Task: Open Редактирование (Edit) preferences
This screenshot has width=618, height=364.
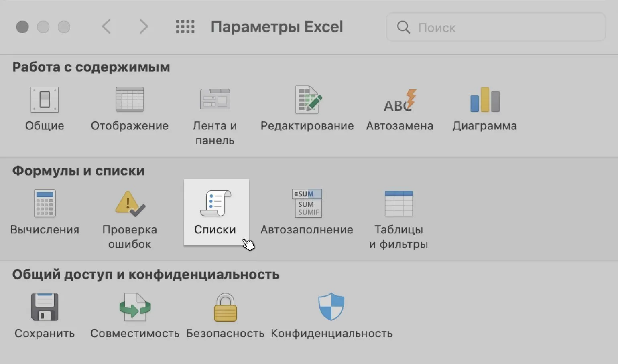Action: tap(307, 100)
